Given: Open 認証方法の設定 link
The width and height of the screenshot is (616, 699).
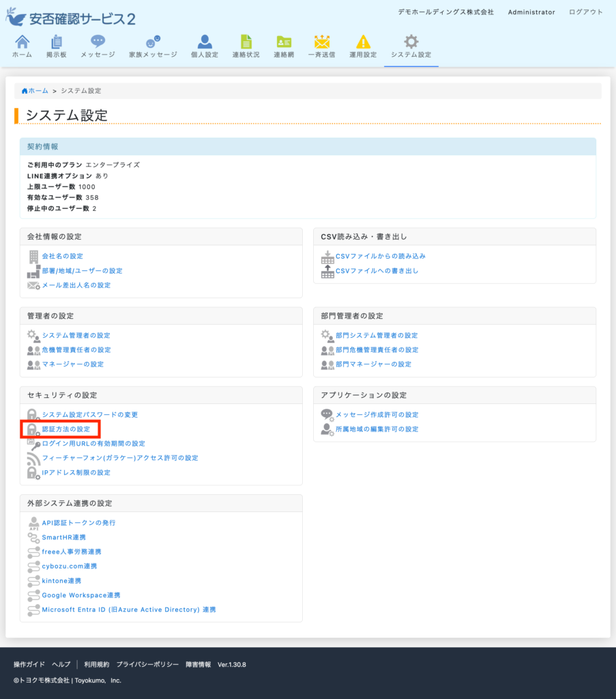Looking at the screenshot, I should pos(66,429).
